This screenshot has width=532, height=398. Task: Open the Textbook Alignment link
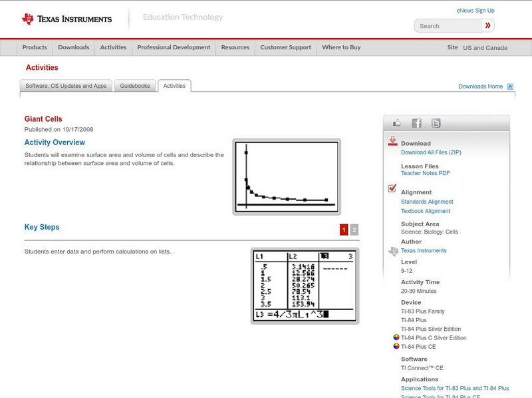coord(426,211)
